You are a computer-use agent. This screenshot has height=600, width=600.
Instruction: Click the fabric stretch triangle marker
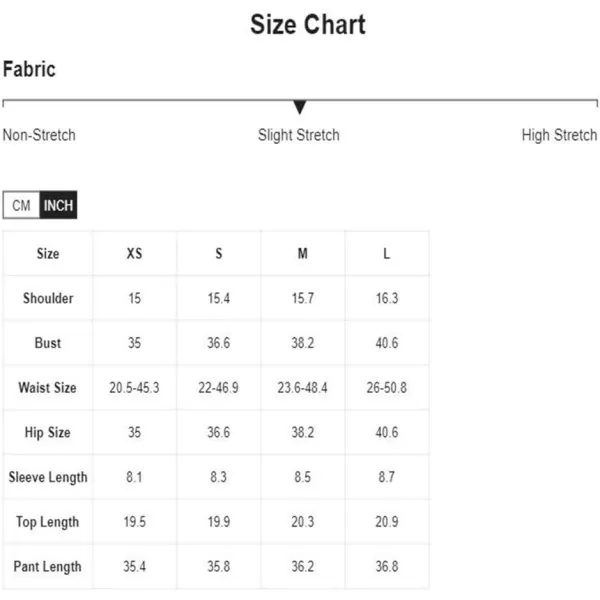click(x=300, y=107)
